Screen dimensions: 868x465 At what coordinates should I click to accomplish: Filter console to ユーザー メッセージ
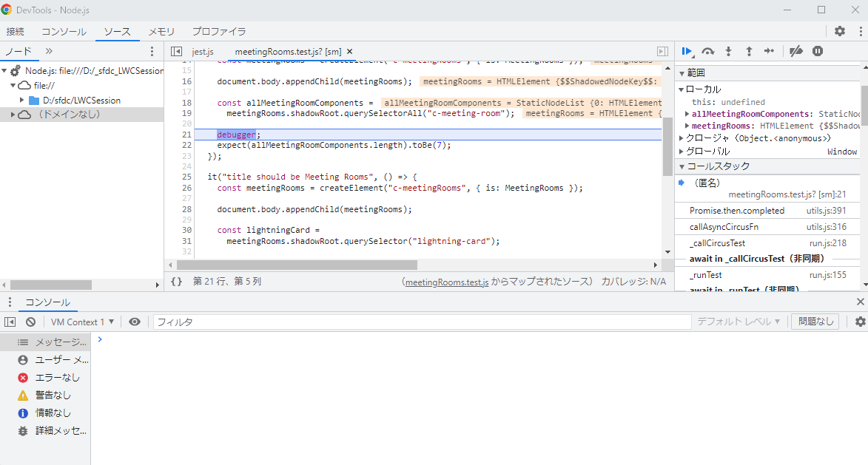(x=45, y=360)
